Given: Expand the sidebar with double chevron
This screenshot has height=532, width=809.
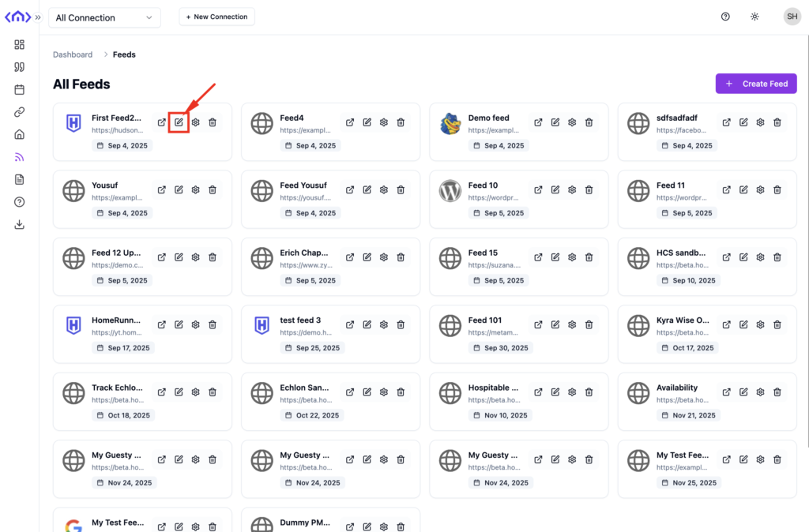Looking at the screenshot, I should pyautogui.click(x=38, y=17).
